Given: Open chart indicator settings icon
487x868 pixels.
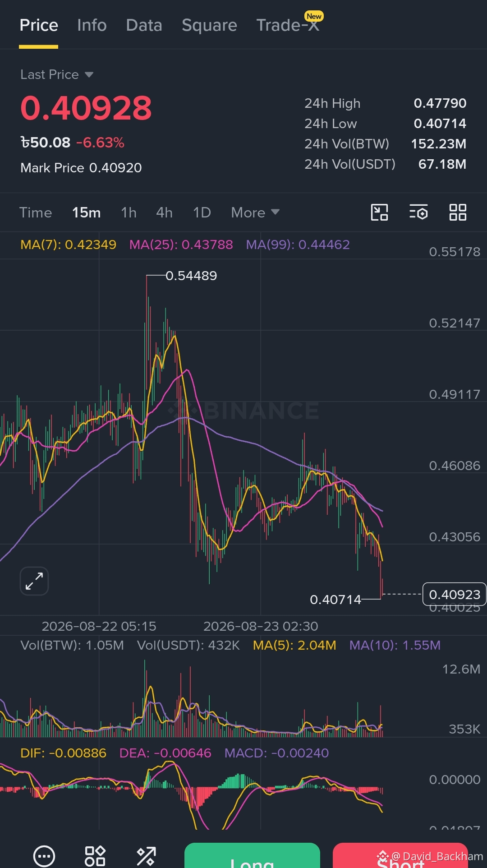Looking at the screenshot, I should coord(418,212).
